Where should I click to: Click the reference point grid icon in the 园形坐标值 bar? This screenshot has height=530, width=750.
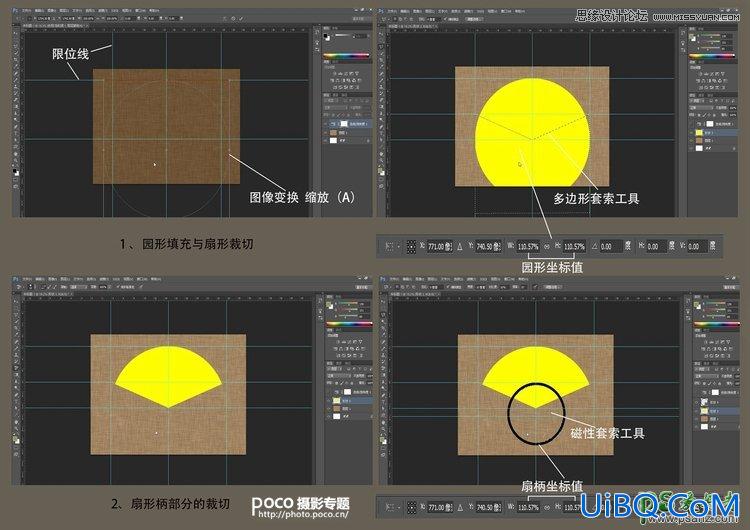click(411, 246)
